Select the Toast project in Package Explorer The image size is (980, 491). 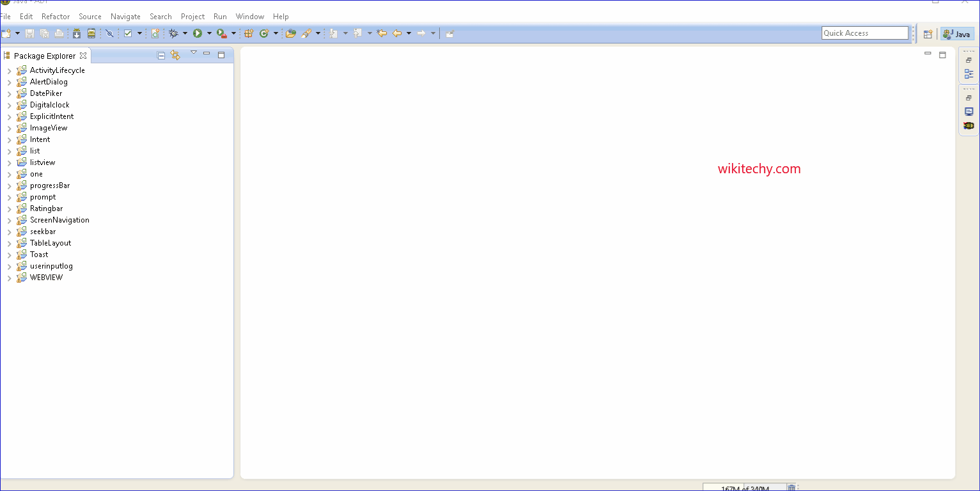pos(38,254)
